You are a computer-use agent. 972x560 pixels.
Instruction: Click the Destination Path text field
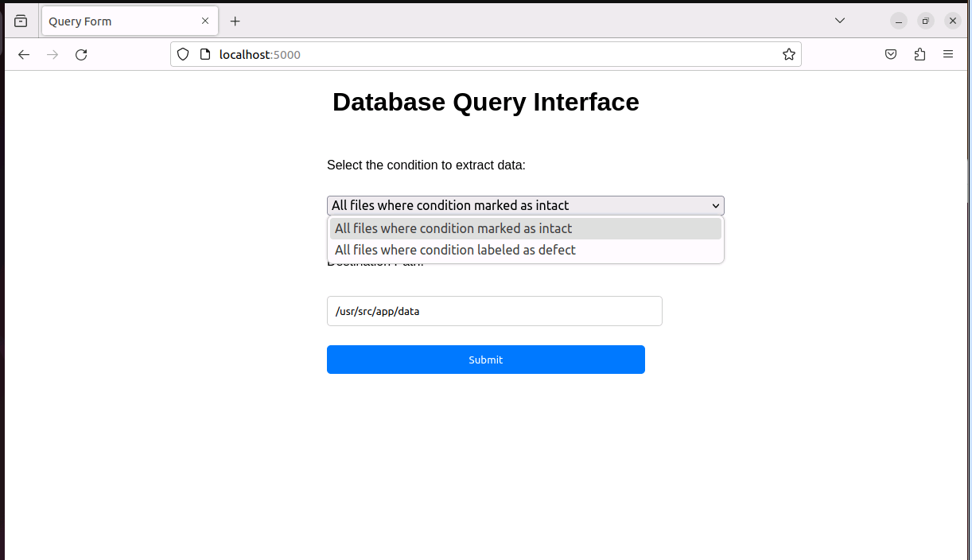[x=494, y=312]
